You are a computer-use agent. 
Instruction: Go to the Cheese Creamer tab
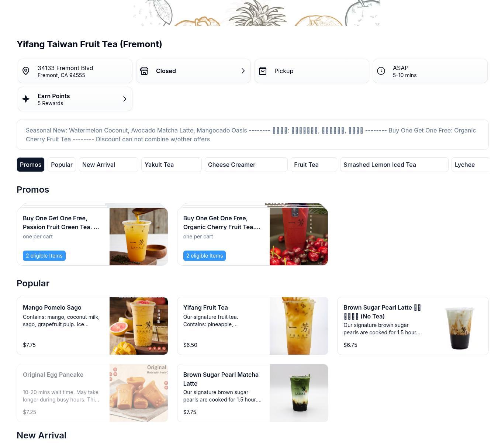[x=246, y=165]
